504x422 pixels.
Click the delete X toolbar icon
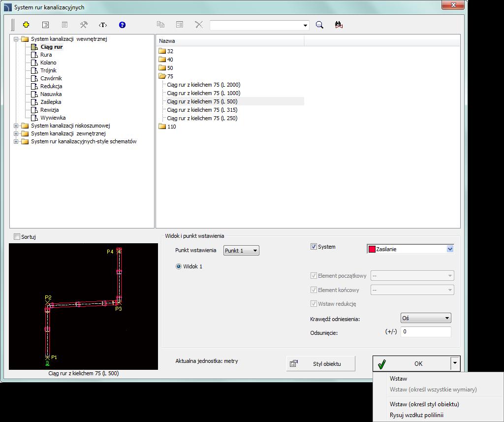(199, 25)
